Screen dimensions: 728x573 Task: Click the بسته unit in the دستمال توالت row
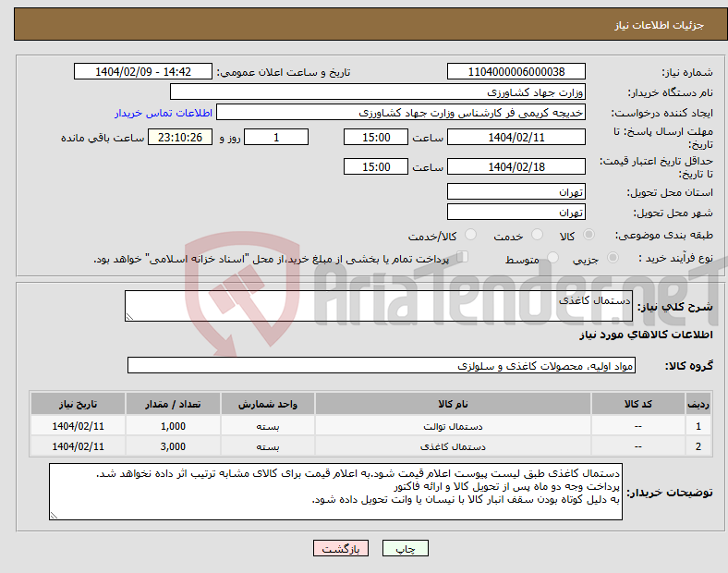pos(268,426)
